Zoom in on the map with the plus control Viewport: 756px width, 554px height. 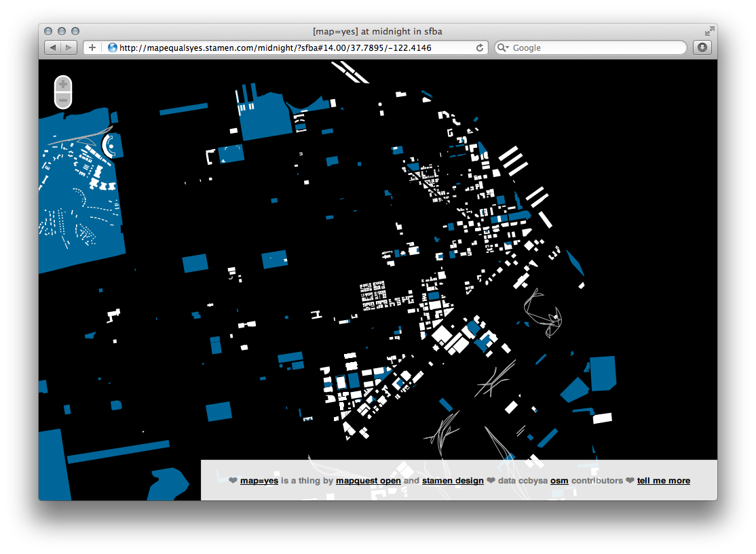point(62,83)
